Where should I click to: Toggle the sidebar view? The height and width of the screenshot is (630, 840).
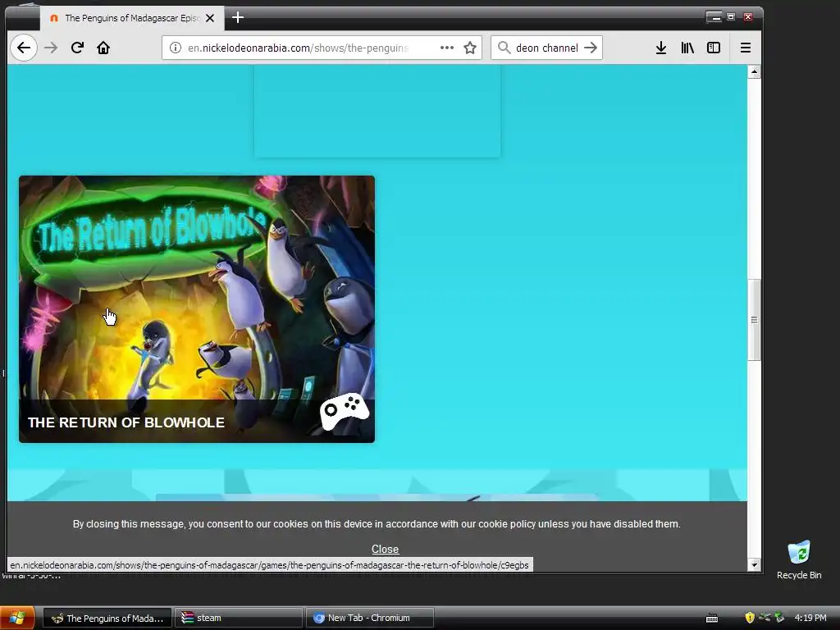point(714,48)
